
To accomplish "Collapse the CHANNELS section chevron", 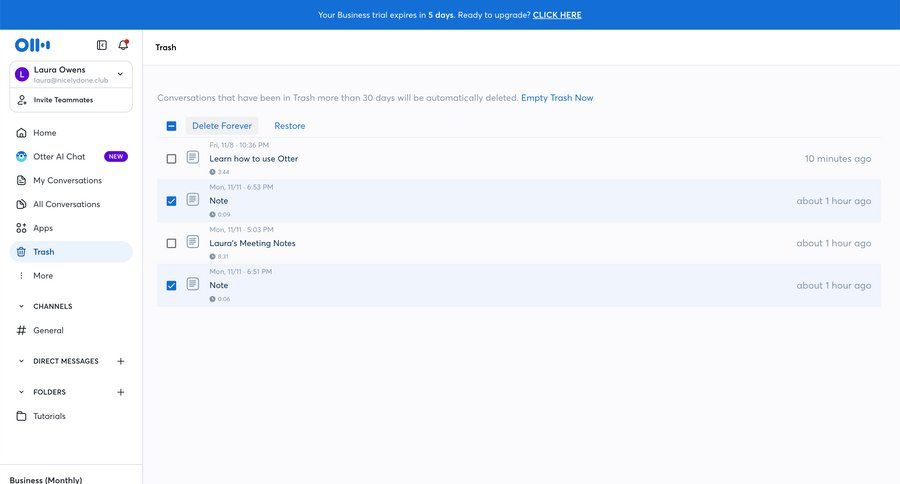I will tap(21, 307).
